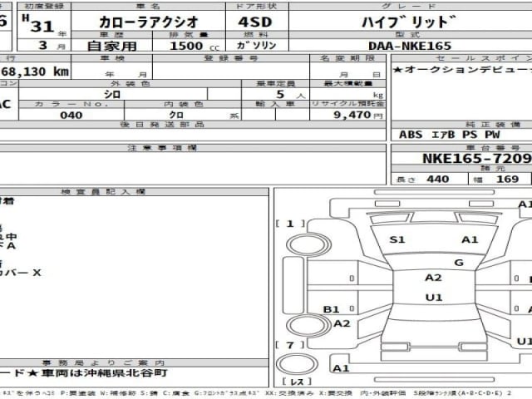Click the S1 mark on the hood

(397, 240)
